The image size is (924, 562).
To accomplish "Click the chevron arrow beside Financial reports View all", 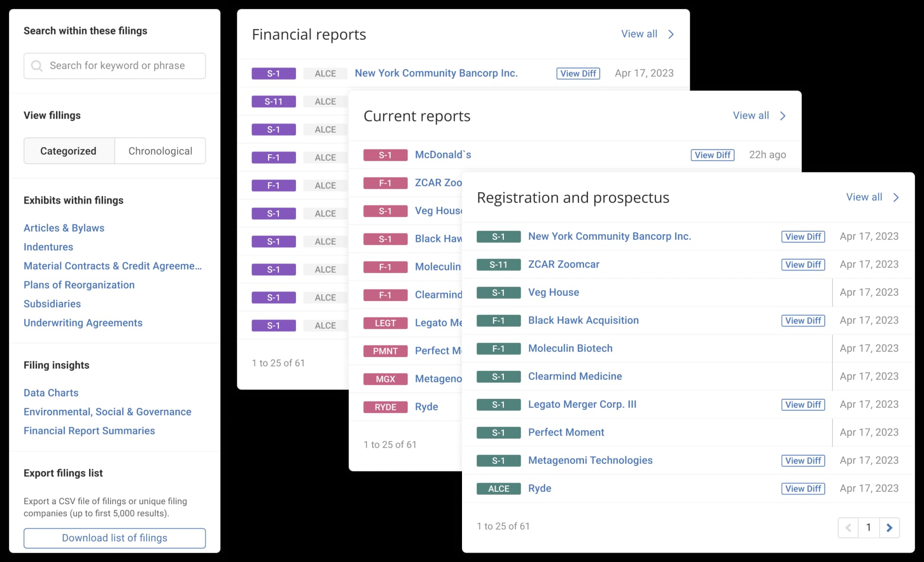I will pos(671,34).
